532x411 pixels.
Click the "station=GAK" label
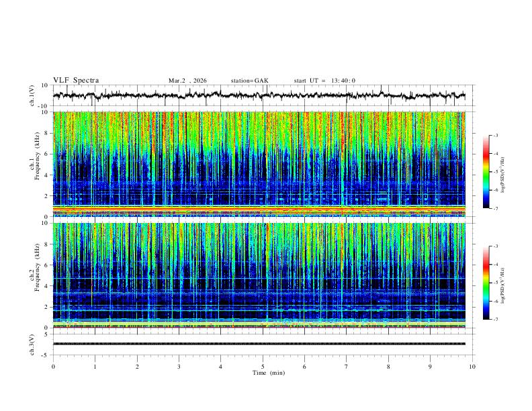tap(249, 81)
